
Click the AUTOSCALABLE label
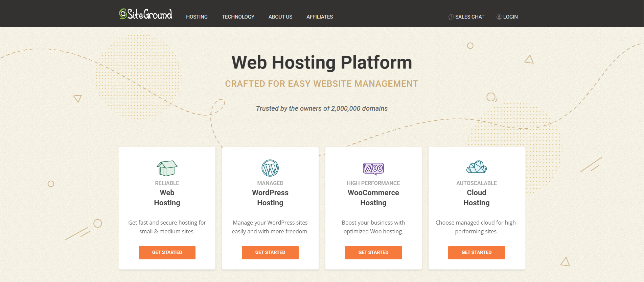(477, 183)
